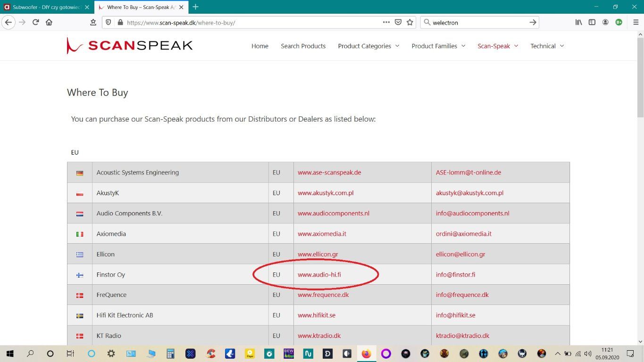Screen dimensions: 644x362
Task: Open a new browser tab
Action: (x=195, y=7)
